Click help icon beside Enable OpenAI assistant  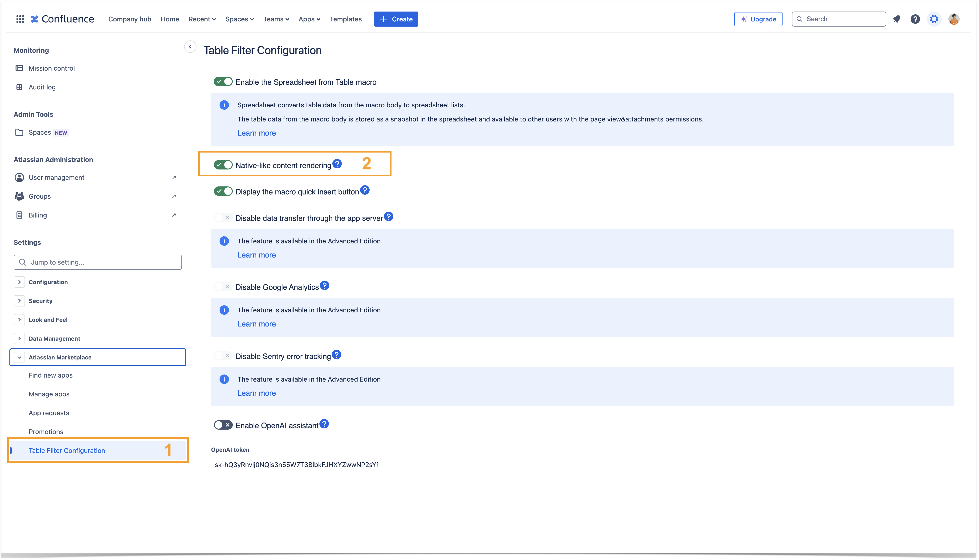tap(324, 424)
